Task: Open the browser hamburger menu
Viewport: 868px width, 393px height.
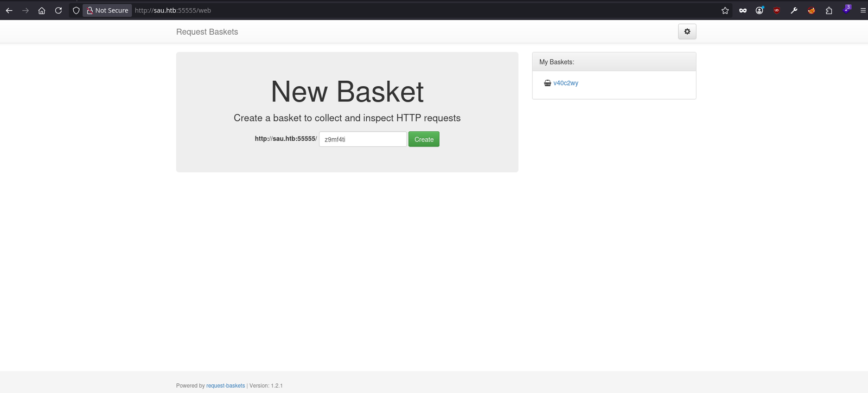Action: (x=863, y=10)
